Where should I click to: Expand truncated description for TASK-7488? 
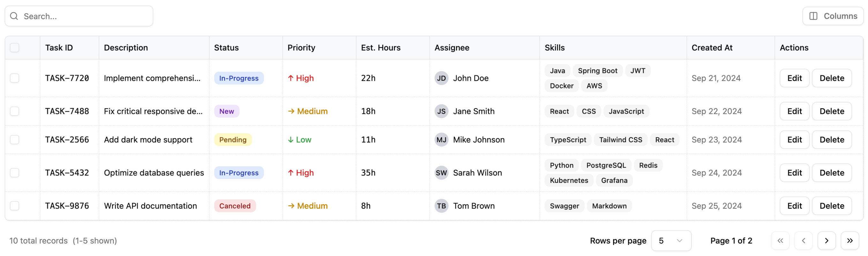(x=153, y=111)
